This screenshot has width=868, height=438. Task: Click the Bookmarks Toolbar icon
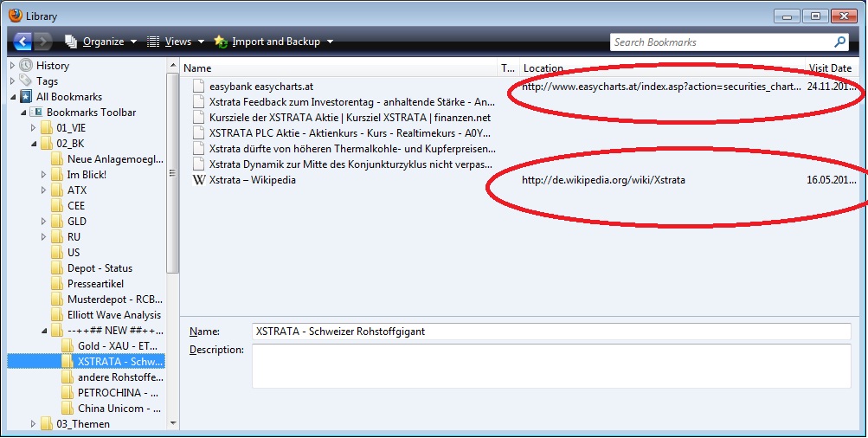[36, 113]
